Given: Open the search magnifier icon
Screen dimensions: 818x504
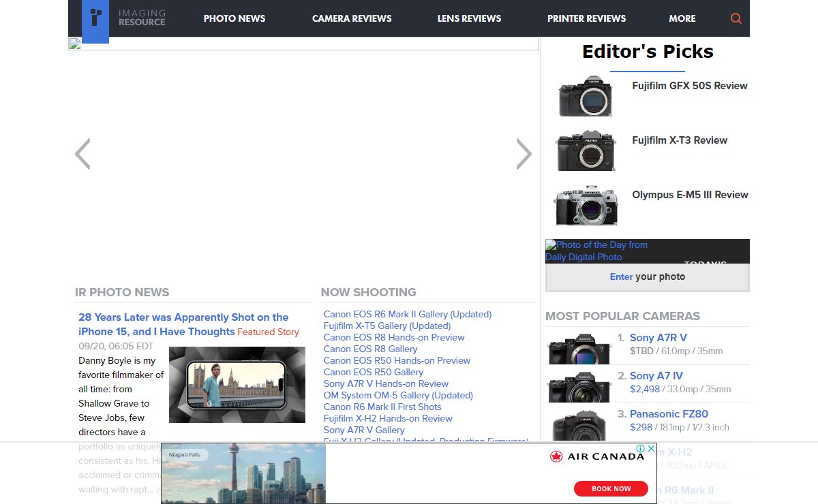Looking at the screenshot, I should pos(736,18).
